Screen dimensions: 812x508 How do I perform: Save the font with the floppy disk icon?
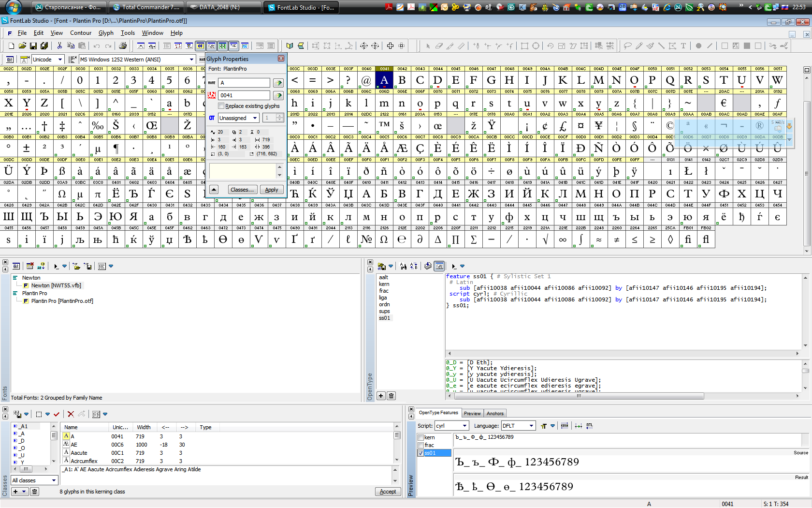pos(33,45)
